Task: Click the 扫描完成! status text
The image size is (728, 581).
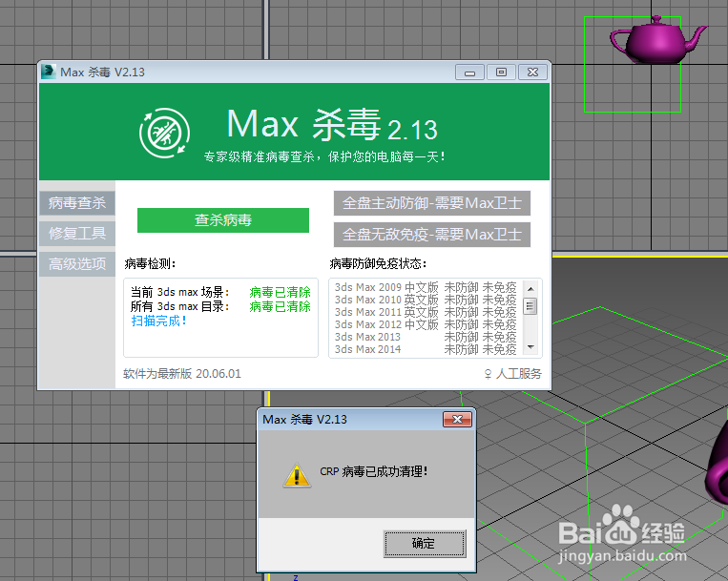Action: [158, 321]
